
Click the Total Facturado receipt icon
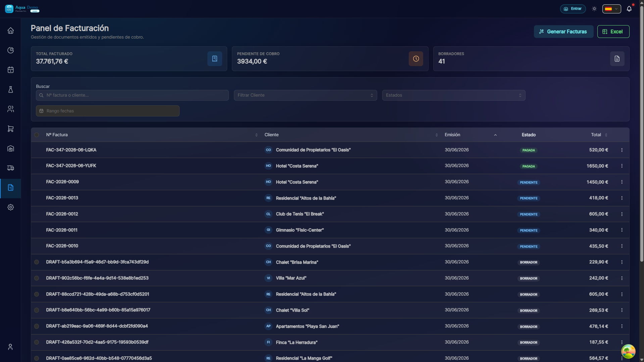tap(214, 59)
